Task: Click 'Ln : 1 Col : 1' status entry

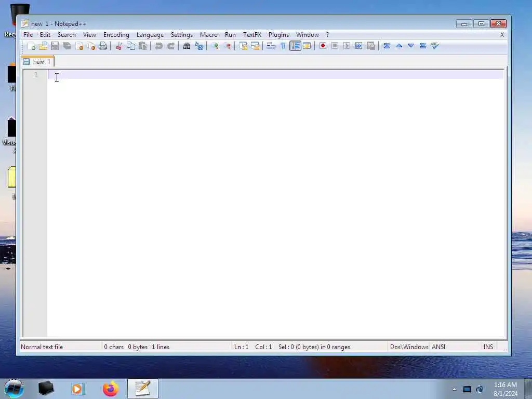Action: 253,347
